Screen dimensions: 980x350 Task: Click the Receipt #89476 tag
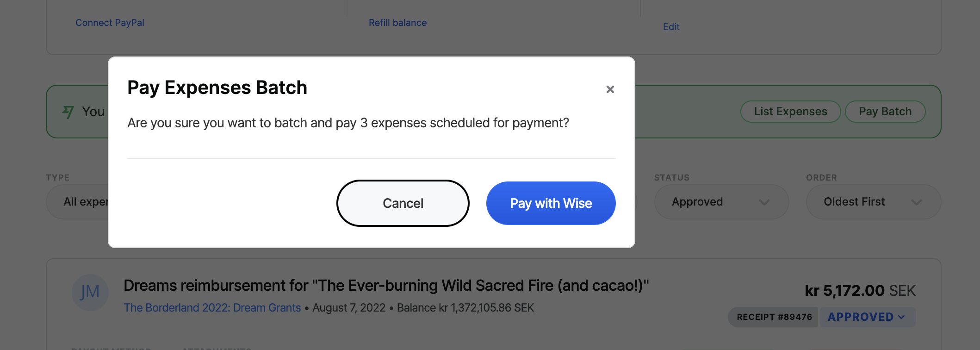tap(774, 317)
